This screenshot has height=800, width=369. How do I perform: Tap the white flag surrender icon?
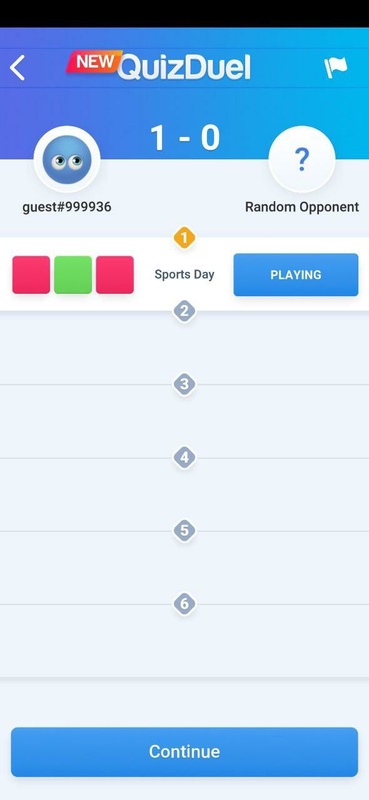pos(335,67)
